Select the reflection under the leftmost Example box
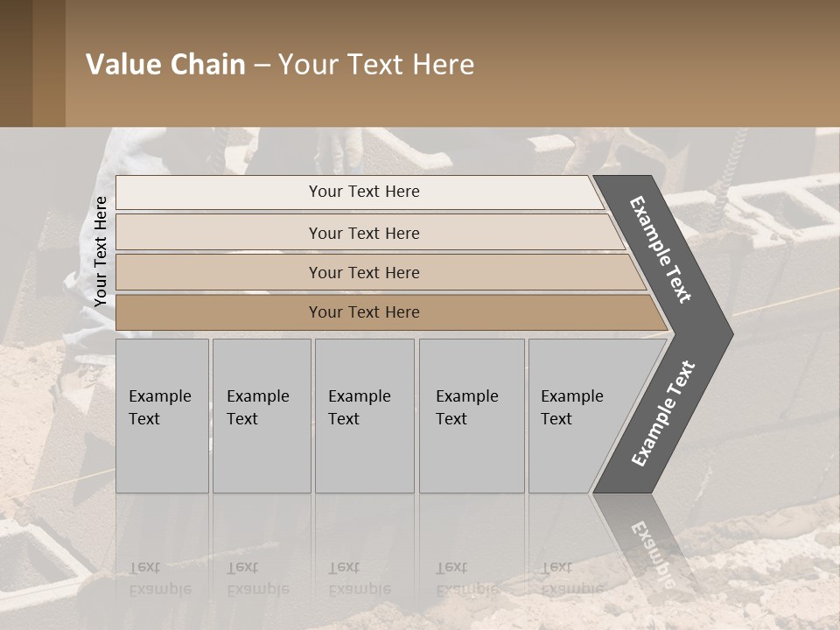Screen dimensions: 840x630 click(x=160, y=577)
